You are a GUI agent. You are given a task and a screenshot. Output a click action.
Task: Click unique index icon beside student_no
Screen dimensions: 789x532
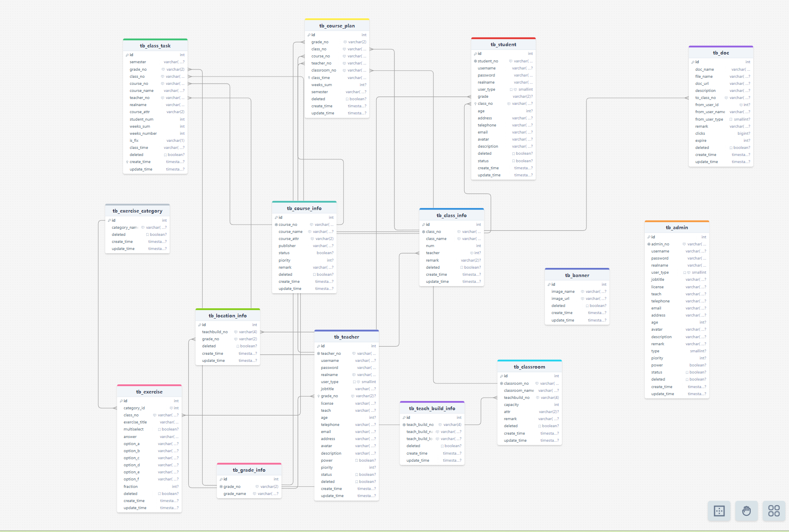pos(475,61)
